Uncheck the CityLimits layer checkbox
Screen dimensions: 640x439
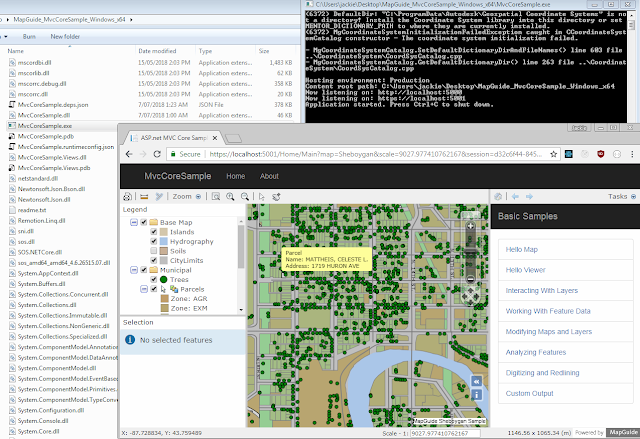tap(154, 260)
